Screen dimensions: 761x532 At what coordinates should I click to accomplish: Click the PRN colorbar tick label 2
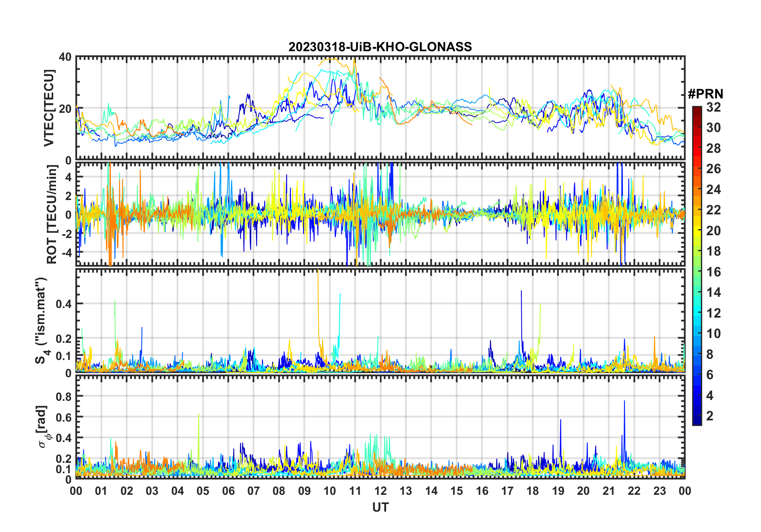point(710,416)
